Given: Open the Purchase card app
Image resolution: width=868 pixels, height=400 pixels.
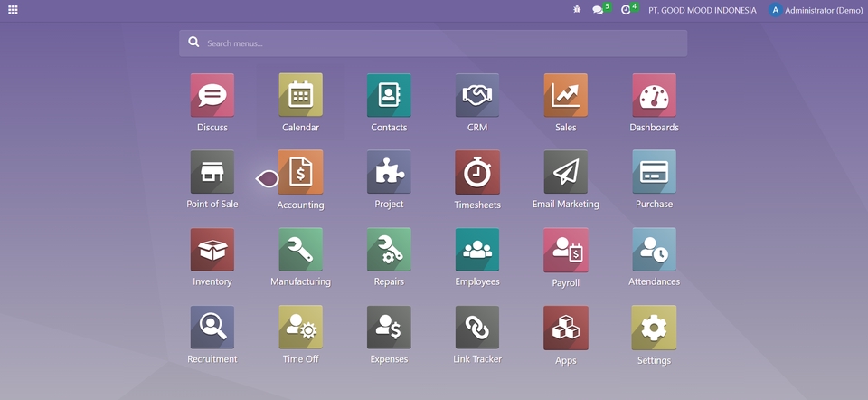Looking at the screenshot, I should coord(654,172).
